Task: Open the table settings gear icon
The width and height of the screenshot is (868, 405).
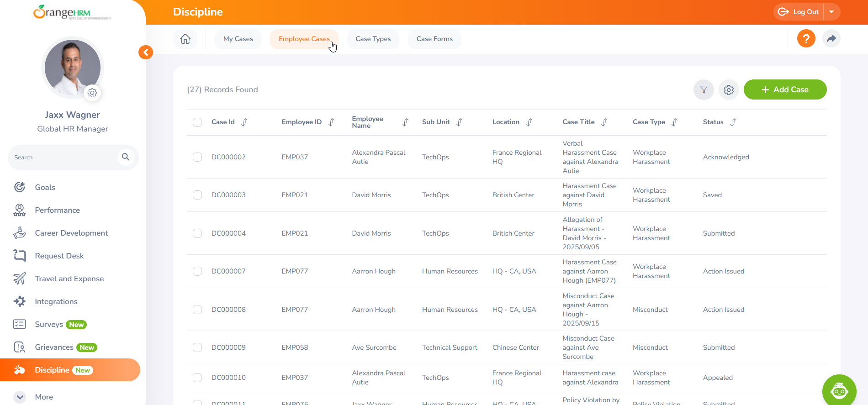Action: 729,89
